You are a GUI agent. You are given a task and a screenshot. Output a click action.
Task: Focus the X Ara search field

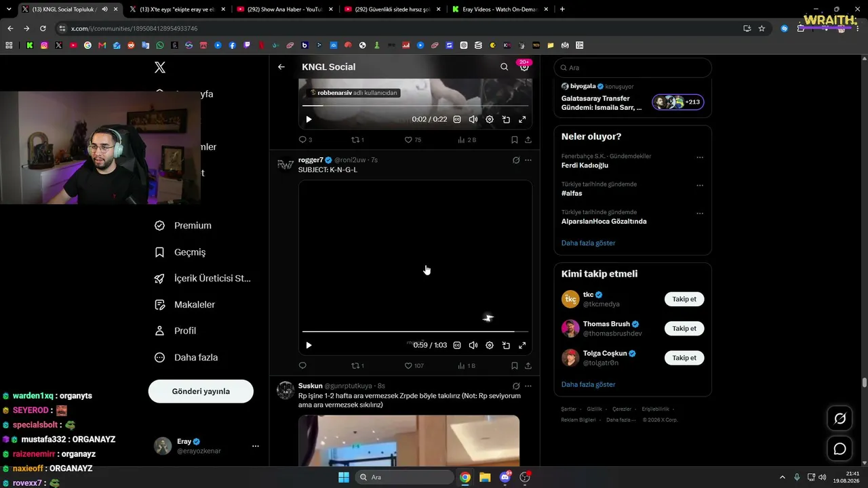click(633, 68)
